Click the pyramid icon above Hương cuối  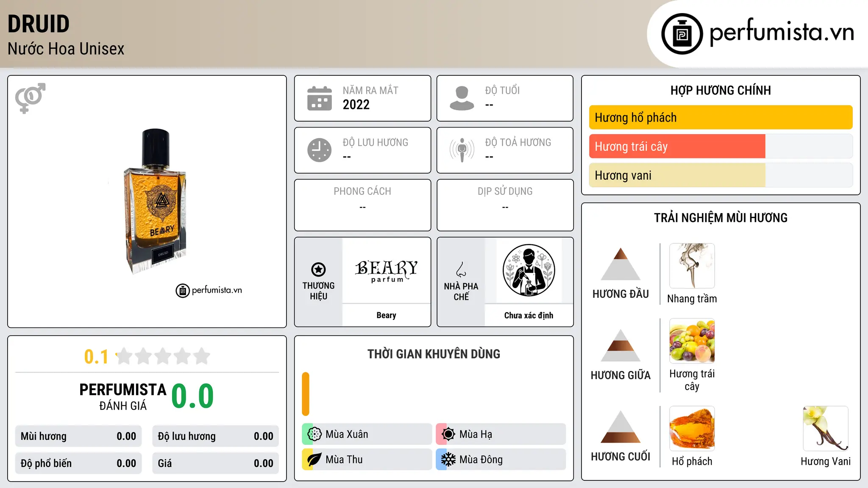click(620, 427)
